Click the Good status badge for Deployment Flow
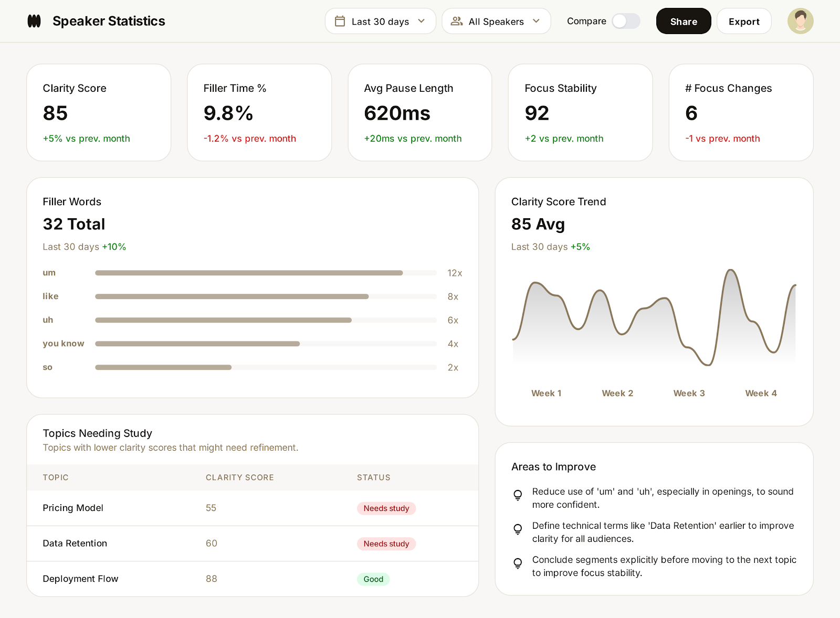The image size is (840, 618). click(x=373, y=579)
